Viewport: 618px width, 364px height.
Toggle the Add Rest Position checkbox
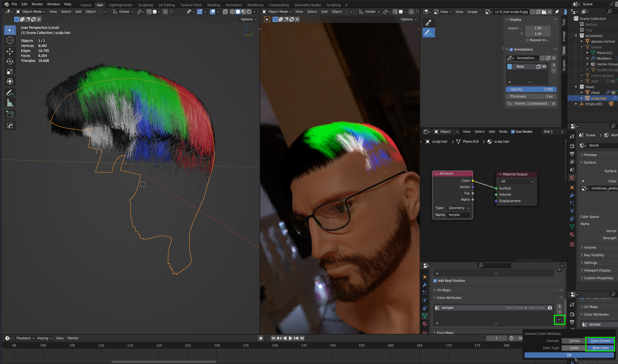435,280
